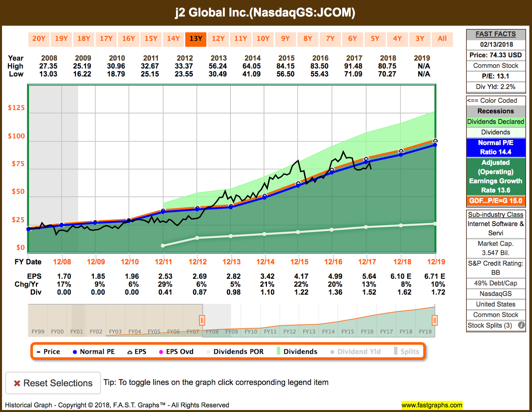
Task: Select the 18Y time range tab
Action: 84,39
